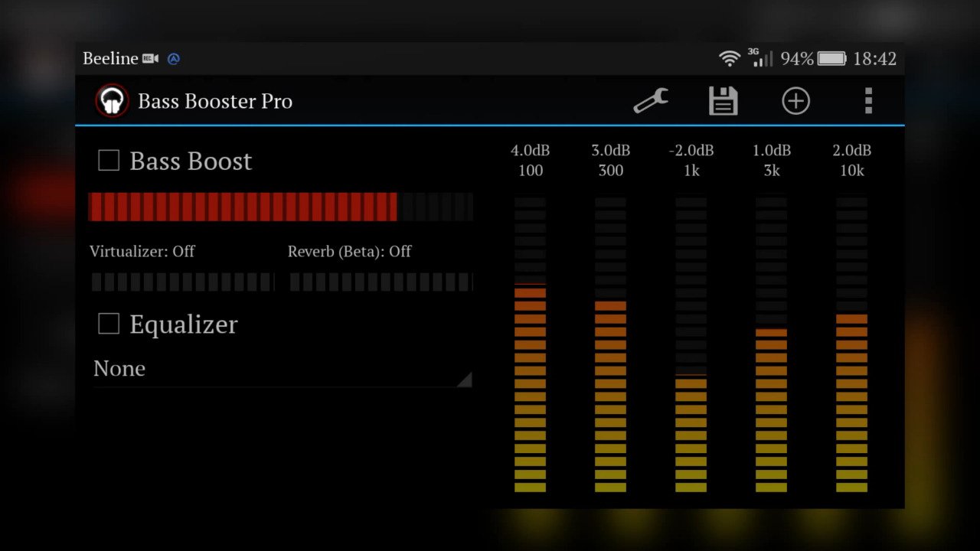The image size is (980, 551).
Task: Adjust the Virtualizer level bar
Action: 182,282
